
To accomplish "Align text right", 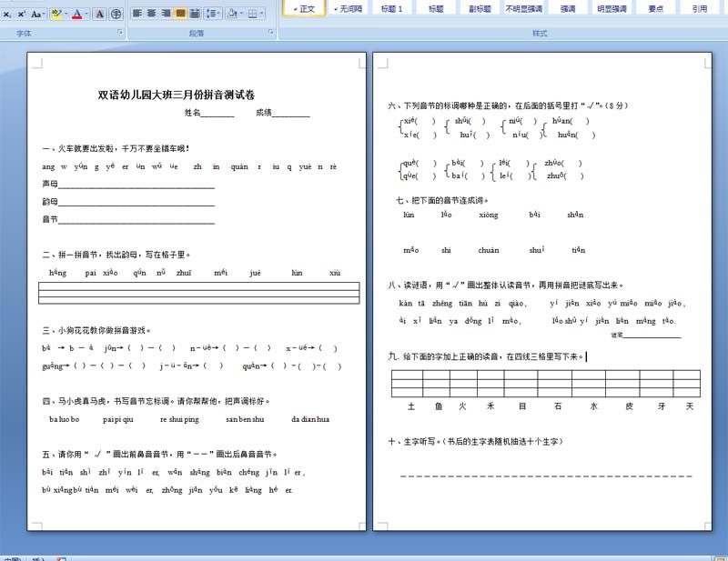I will [x=167, y=14].
